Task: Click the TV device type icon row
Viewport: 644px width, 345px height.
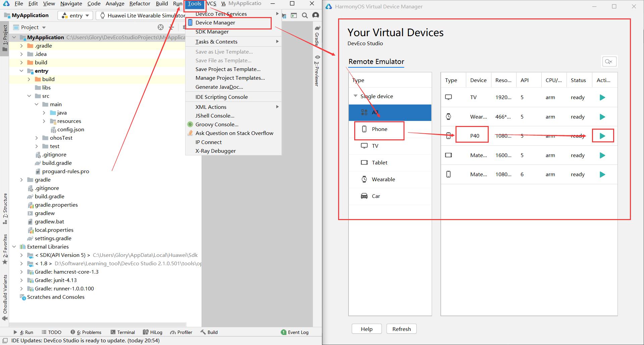Action: pyautogui.click(x=448, y=97)
